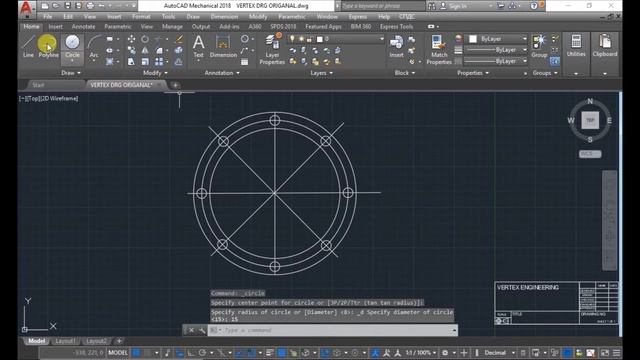Click the ViewCube TOP face
The image size is (640, 360).
(590, 120)
